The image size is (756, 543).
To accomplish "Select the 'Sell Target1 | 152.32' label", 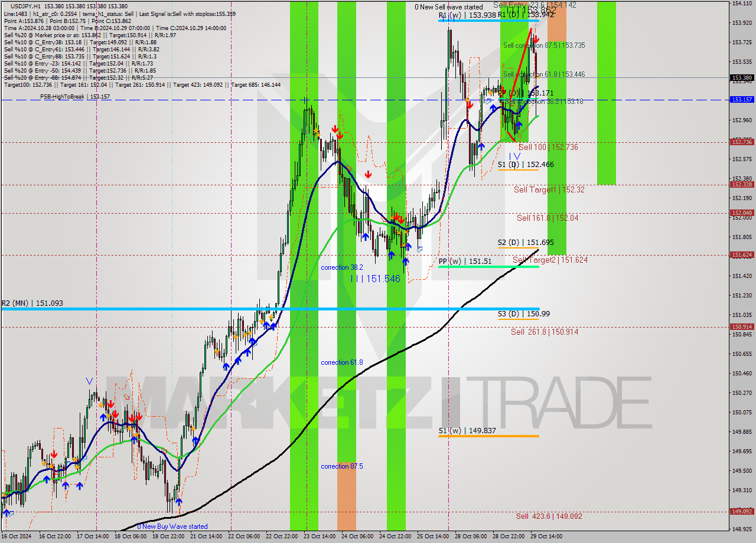I will [x=549, y=189].
